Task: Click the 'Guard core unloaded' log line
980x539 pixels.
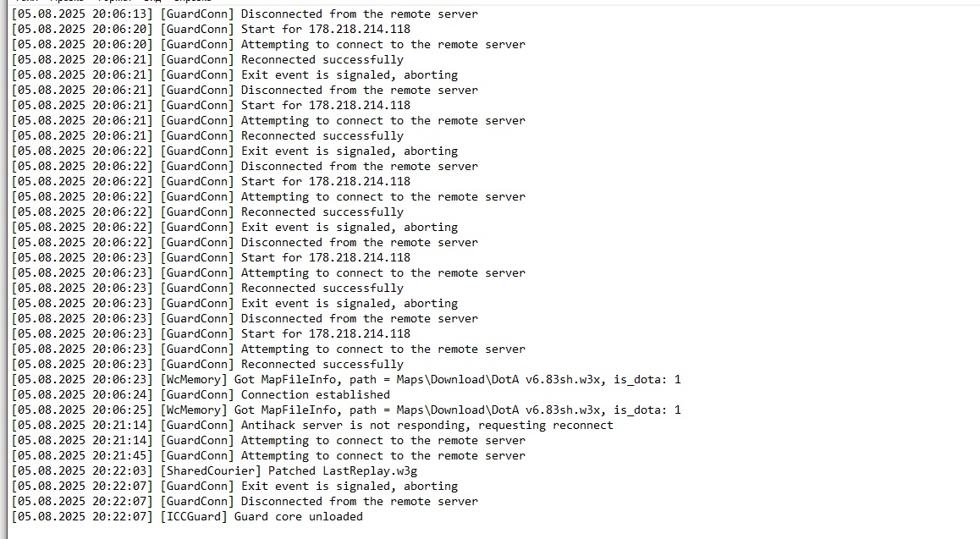Action: [x=188, y=516]
